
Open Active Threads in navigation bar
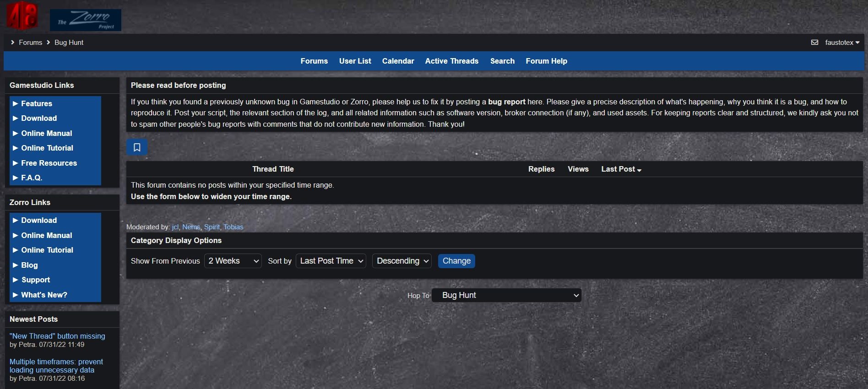tap(451, 61)
